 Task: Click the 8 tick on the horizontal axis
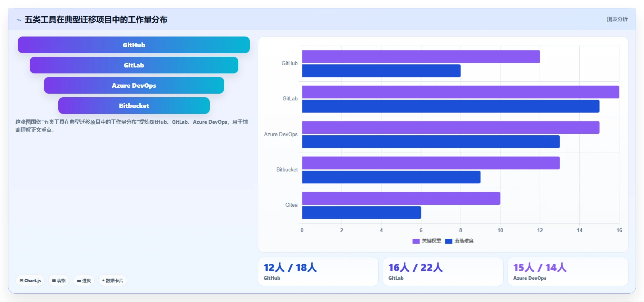click(x=461, y=230)
